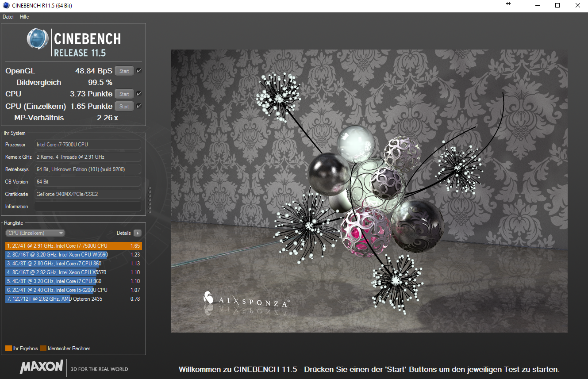Start the CPU (Einzelkern) single-core test

tap(124, 106)
